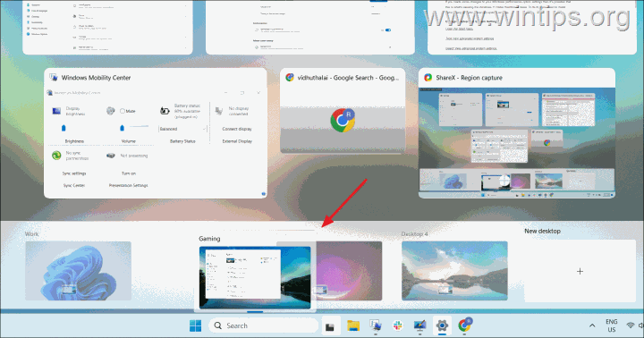This screenshot has height=338, width=644.
Task: Click the Battery Status label
Action: (182, 141)
